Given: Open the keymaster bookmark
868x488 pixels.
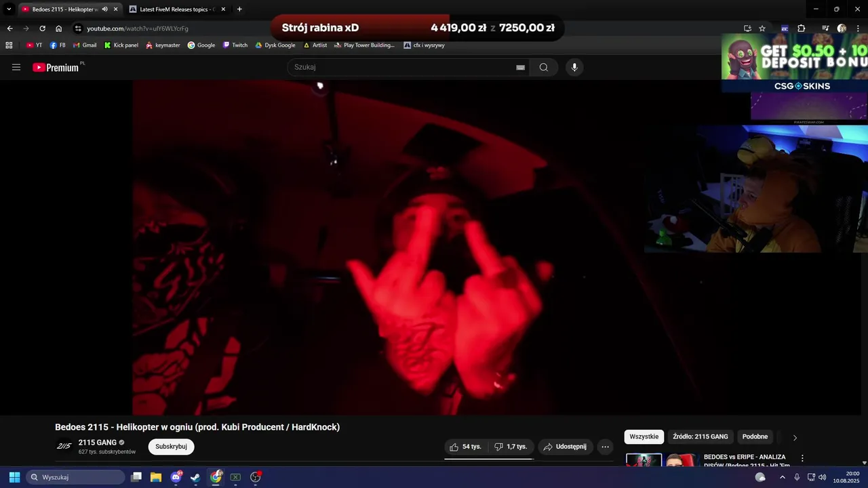Looking at the screenshot, I should click(x=163, y=45).
